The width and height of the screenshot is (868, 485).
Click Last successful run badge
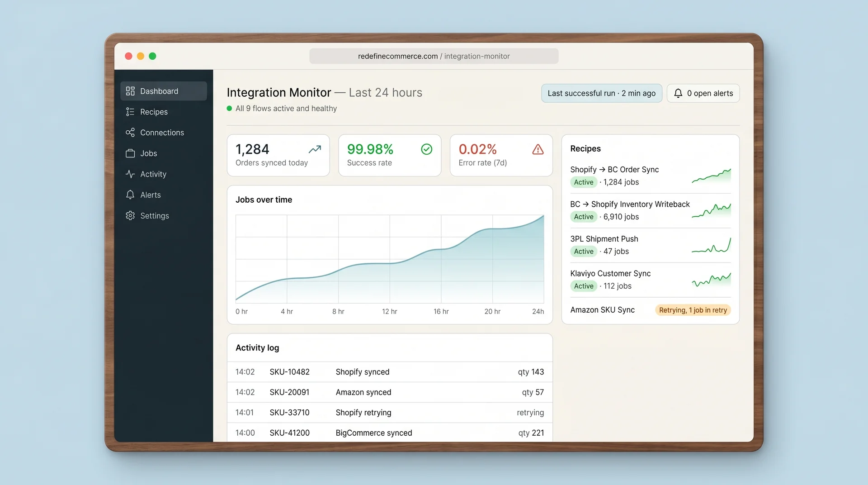click(601, 93)
